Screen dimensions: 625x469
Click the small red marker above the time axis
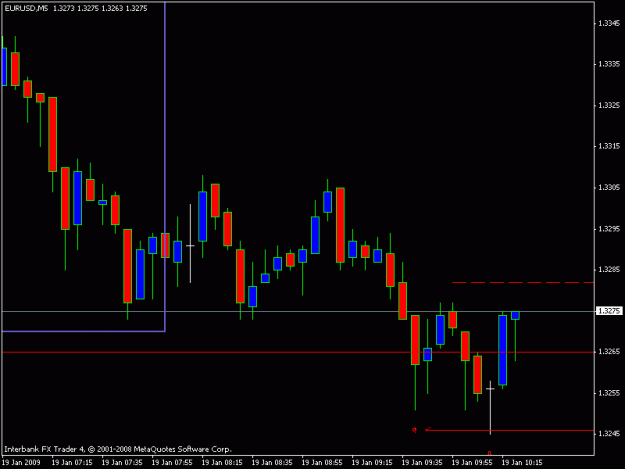pyautogui.click(x=489, y=453)
